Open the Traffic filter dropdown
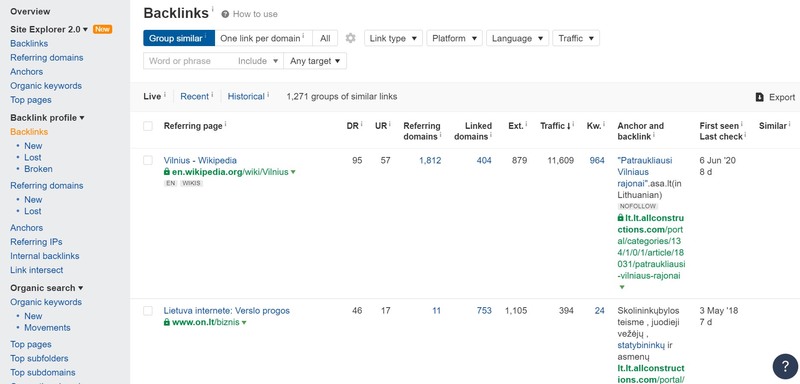The height and width of the screenshot is (384, 800). pyautogui.click(x=576, y=38)
